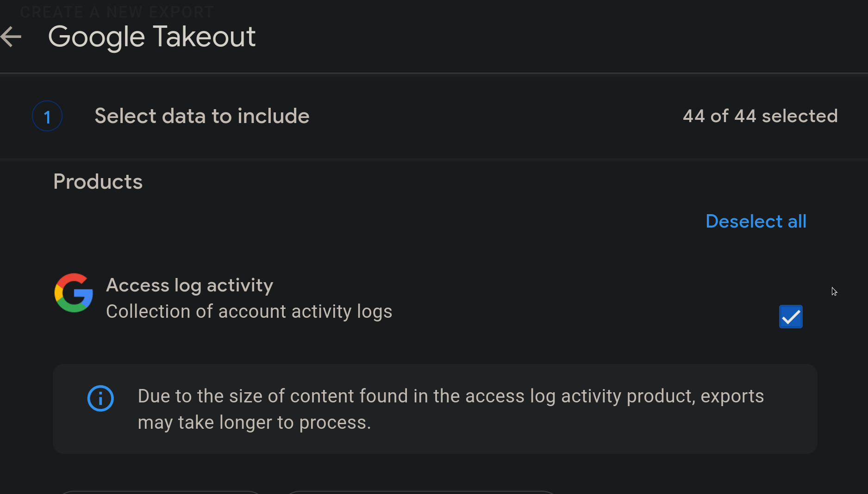The height and width of the screenshot is (494, 868).
Task: Click the 44 of 44 selected counter
Action: click(760, 116)
